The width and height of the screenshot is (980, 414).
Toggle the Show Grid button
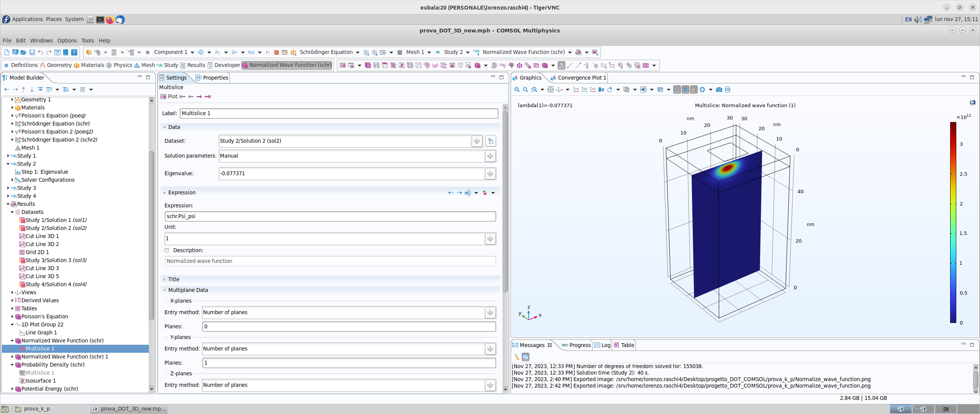685,90
